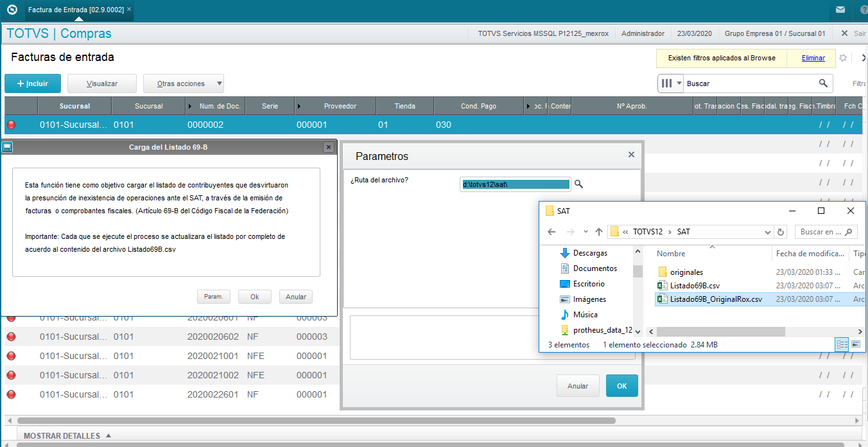Select red status icon of row 2020022601
The image size is (868, 447).
point(11,394)
